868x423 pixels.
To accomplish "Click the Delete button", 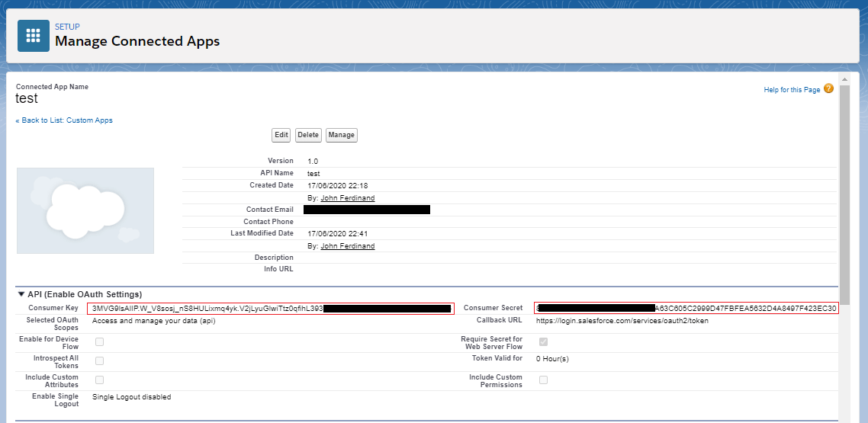I will click(x=308, y=135).
